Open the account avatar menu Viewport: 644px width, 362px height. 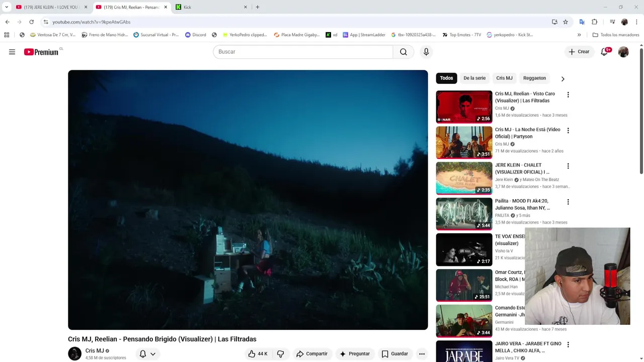tap(623, 52)
